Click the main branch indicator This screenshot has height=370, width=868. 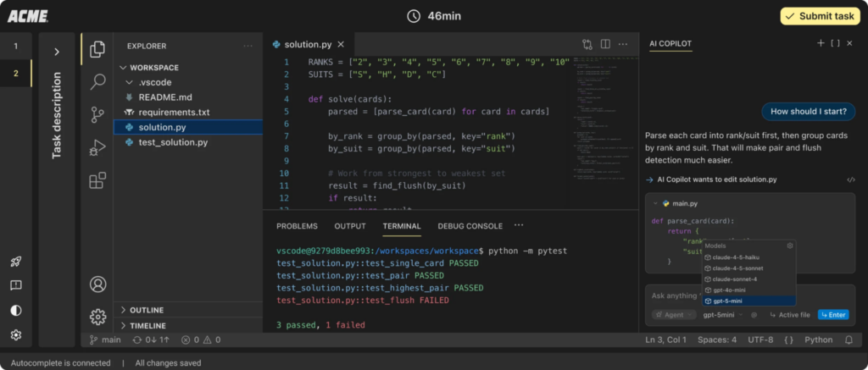105,340
